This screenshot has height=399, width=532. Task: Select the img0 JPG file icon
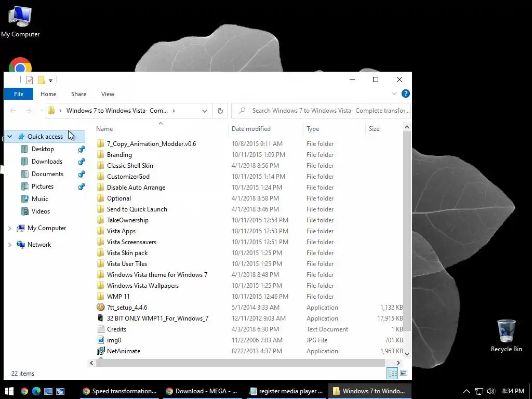pos(100,340)
